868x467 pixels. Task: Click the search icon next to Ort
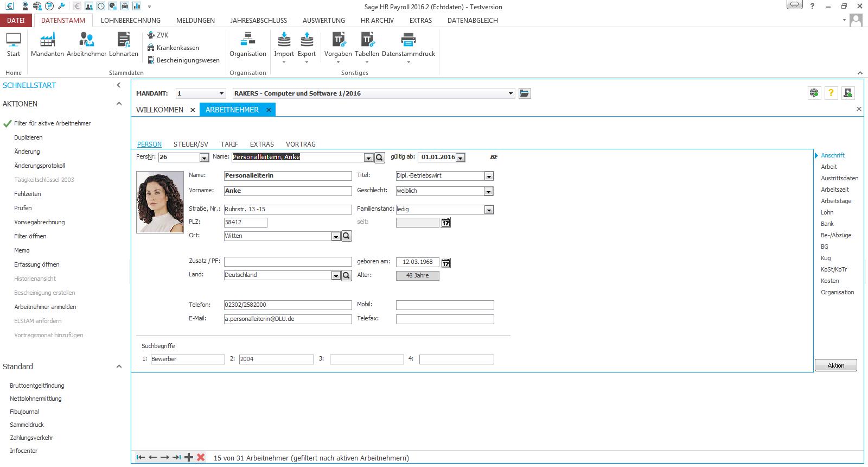tap(347, 236)
